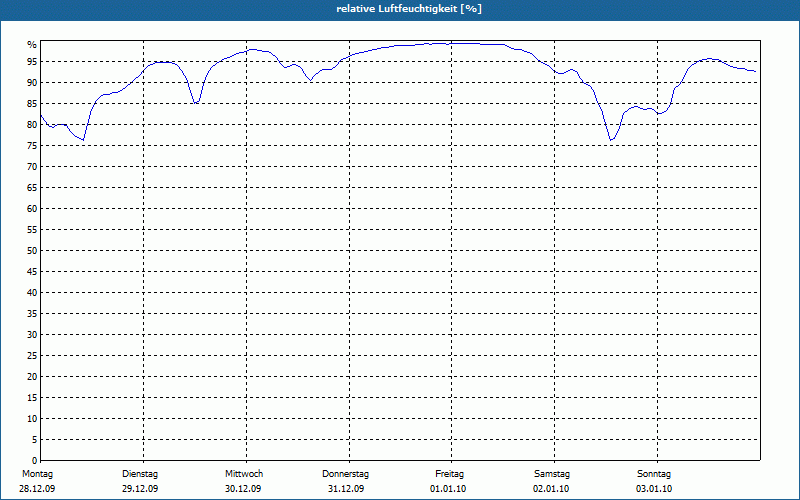Screen dimensions: 800x500
Task: Click the y-axis value 15
Action: (32, 398)
